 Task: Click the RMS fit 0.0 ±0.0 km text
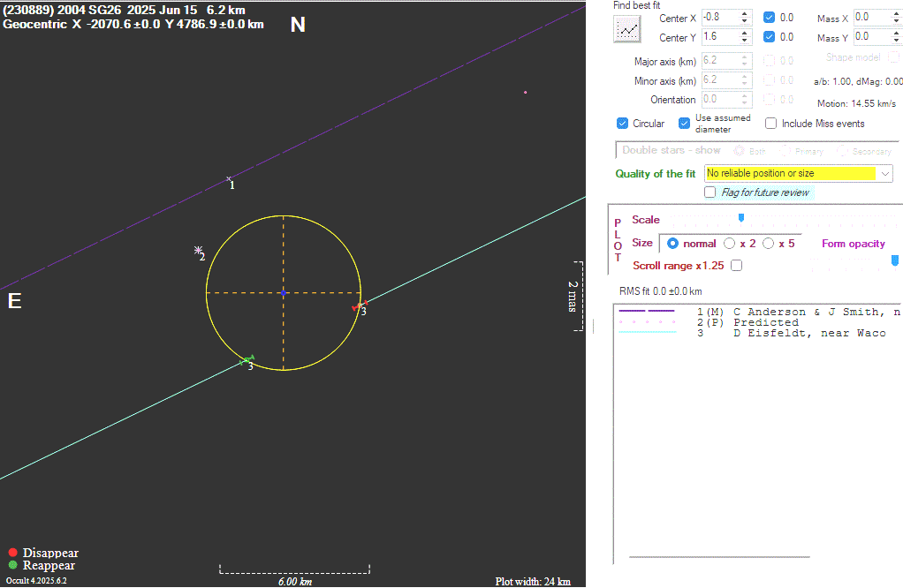click(661, 291)
